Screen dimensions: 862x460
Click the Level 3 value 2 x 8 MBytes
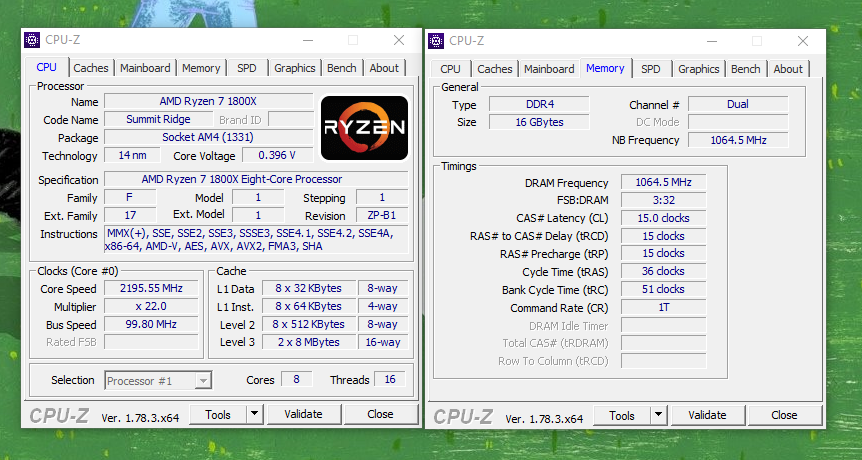[308, 342]
